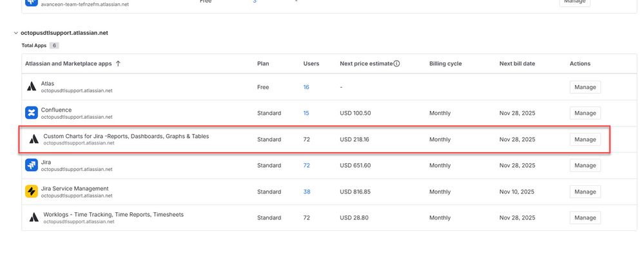Select the Jira Service Management app name

(x=75, y=188)
